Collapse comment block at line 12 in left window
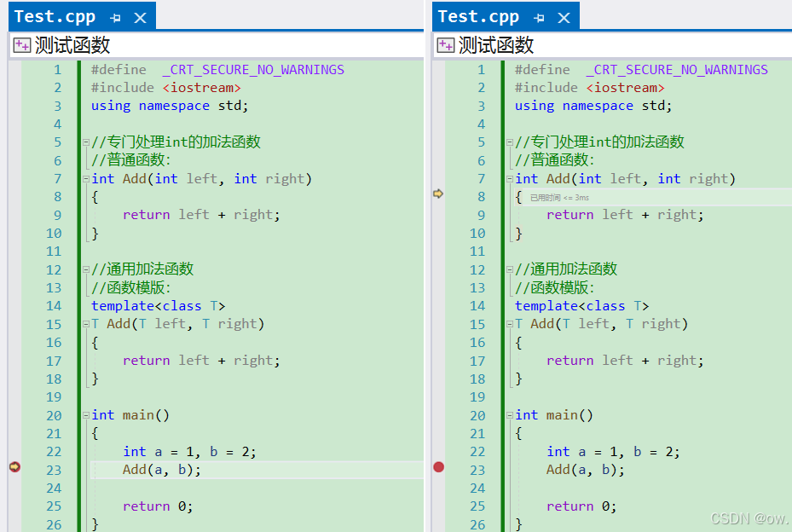Screen dimensions: 792x532 tap(86, 269)
